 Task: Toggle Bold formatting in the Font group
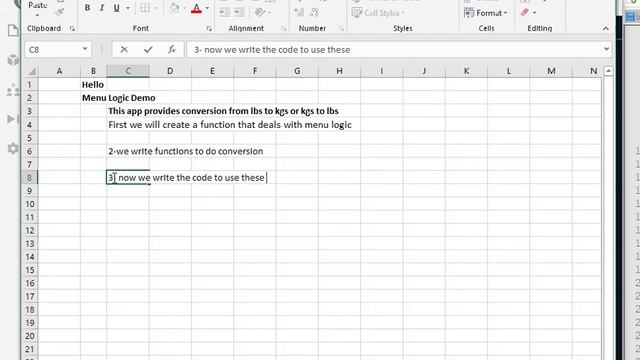[x=87, y=8]
